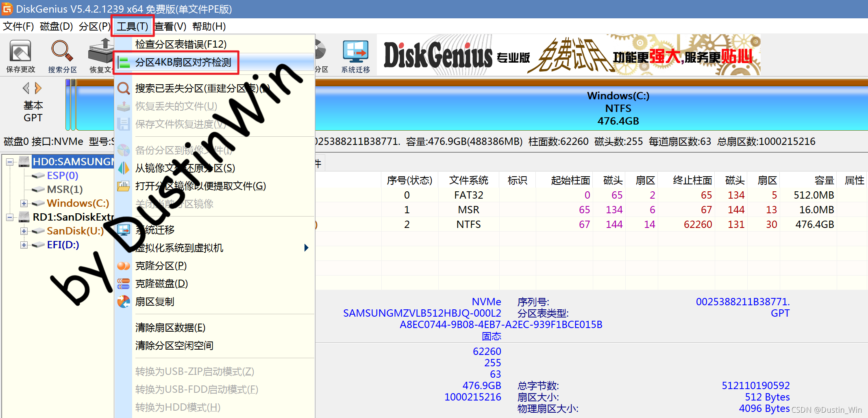Click the DiskGenius app logo in title bar
This screenshot has width=868, height=418.
click(7, 9)
